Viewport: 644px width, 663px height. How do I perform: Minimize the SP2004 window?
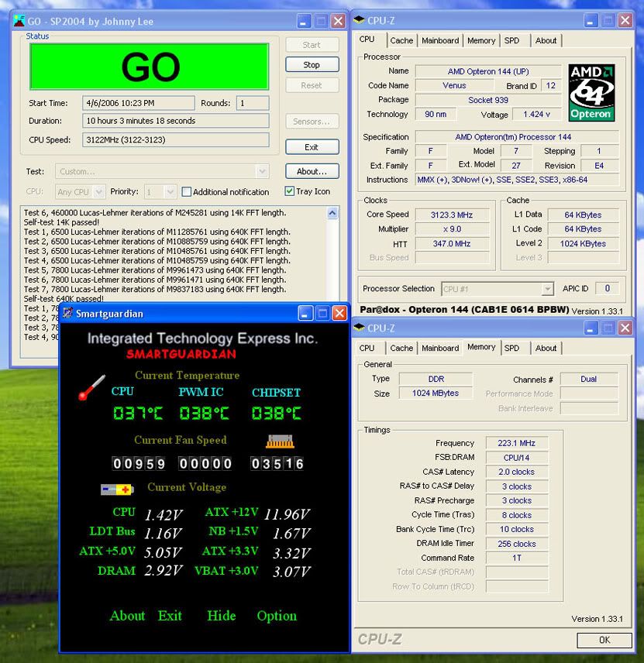[303, 21]
